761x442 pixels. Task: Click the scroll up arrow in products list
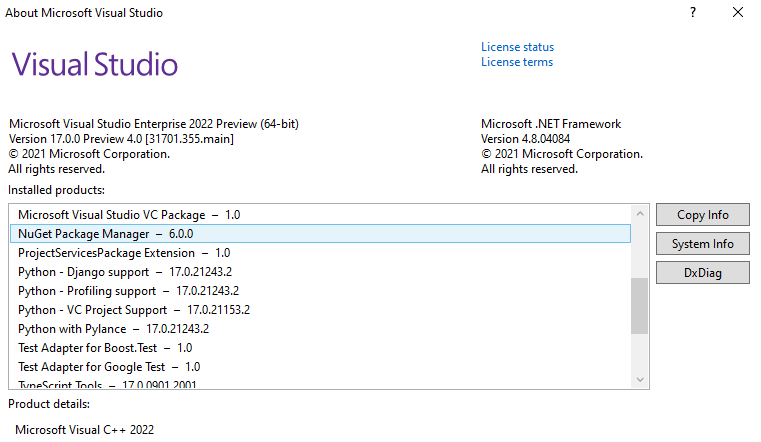(x=640, y=214)
